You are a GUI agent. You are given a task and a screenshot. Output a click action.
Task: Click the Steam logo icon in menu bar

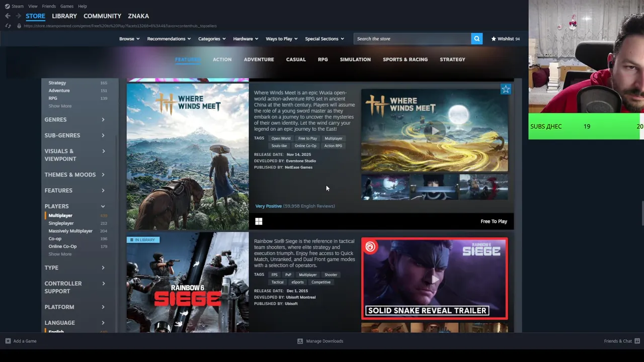point(7,6)
